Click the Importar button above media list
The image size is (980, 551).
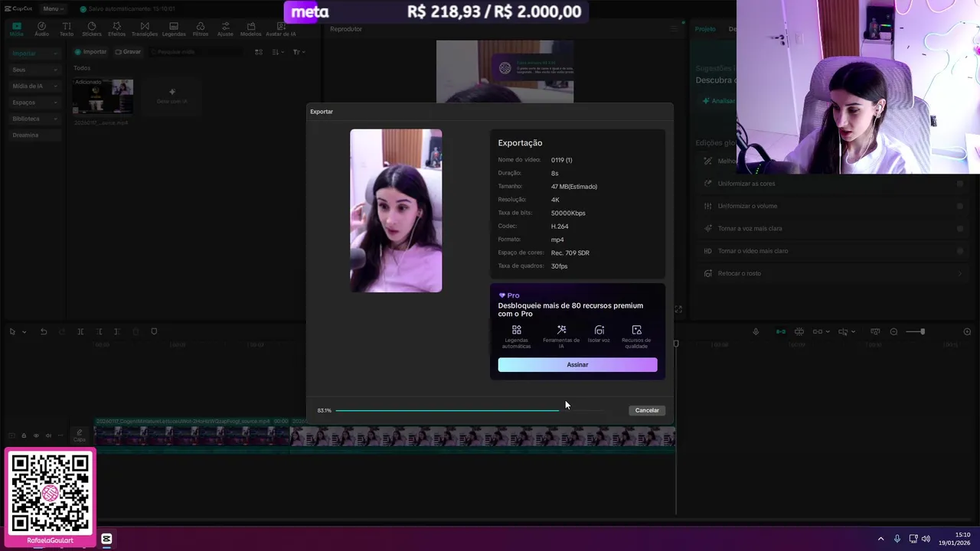[90, 52]
